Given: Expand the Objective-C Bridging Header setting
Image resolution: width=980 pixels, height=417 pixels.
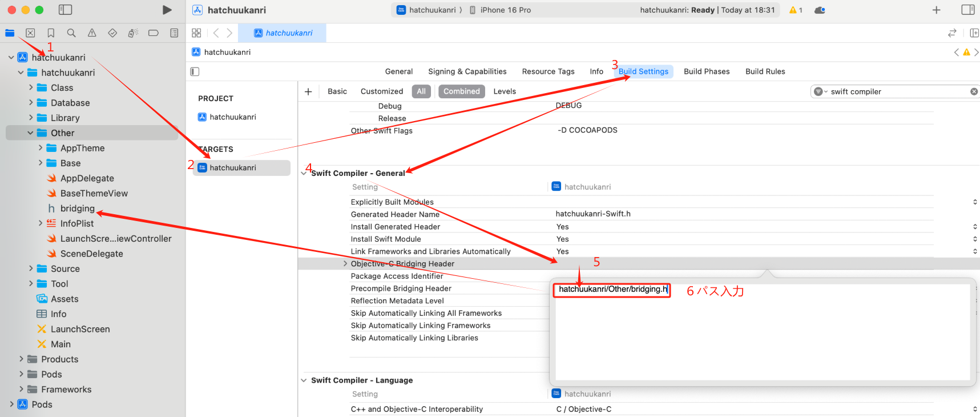Looking at the screenshot, I should point(345,264).
